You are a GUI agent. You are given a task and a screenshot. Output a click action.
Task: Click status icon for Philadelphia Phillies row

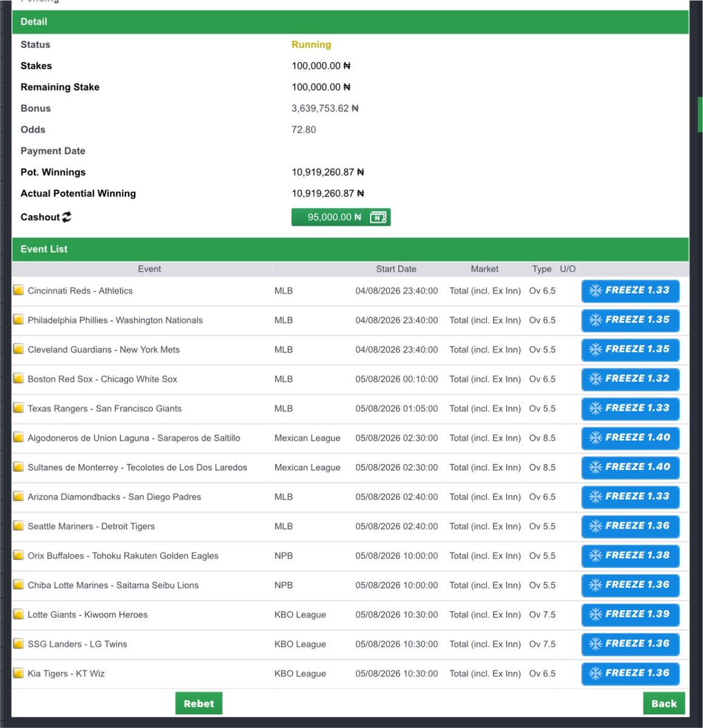tap(19, 320)
